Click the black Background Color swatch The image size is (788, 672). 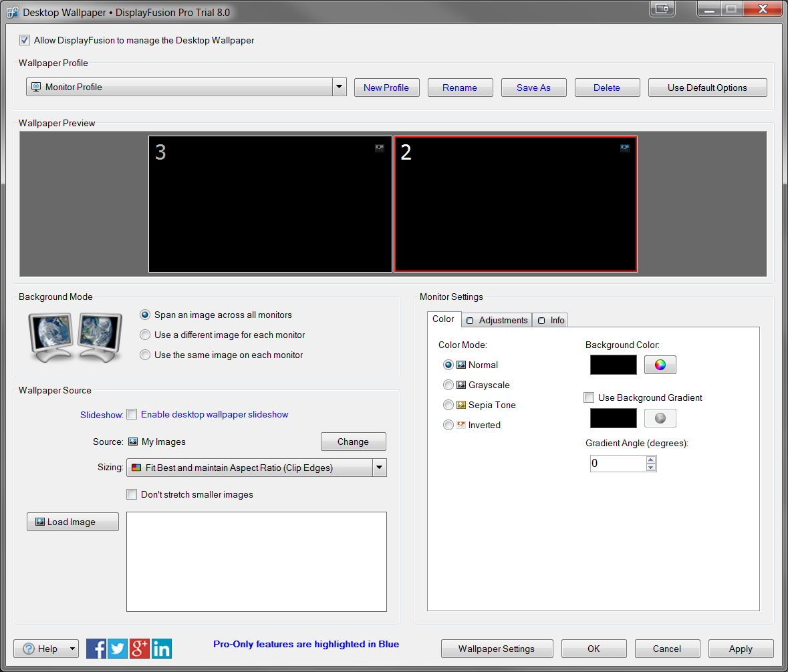614,365
